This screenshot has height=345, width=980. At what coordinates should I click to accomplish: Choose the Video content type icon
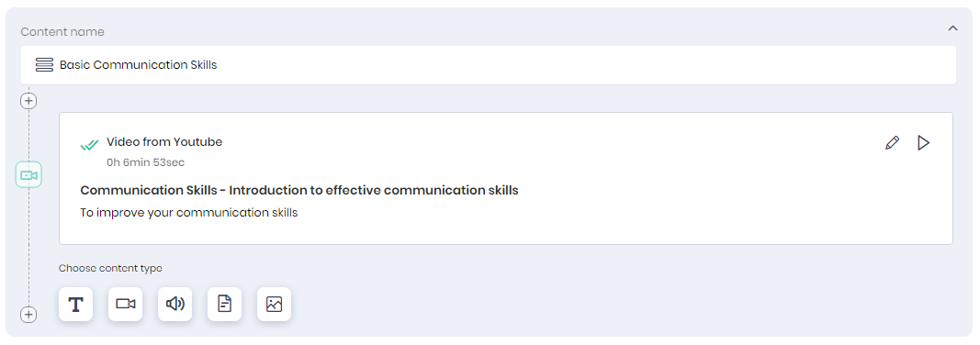[126, 305]
